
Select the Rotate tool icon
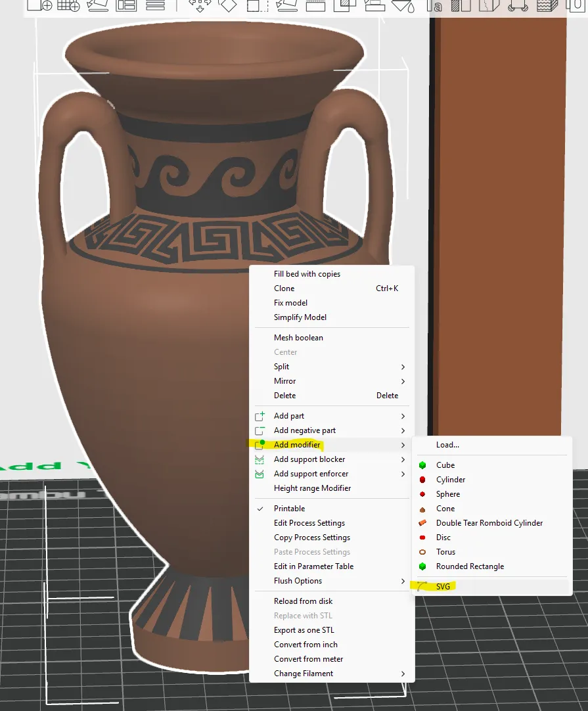coord(227,5)
